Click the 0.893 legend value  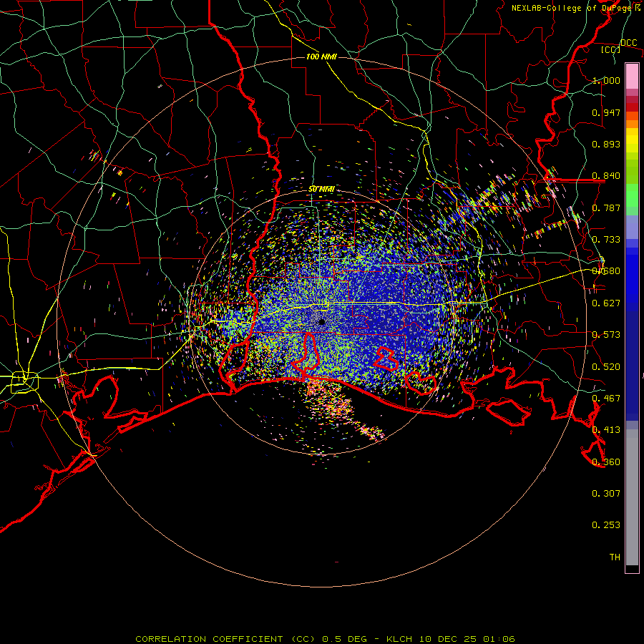pos(606,144)
